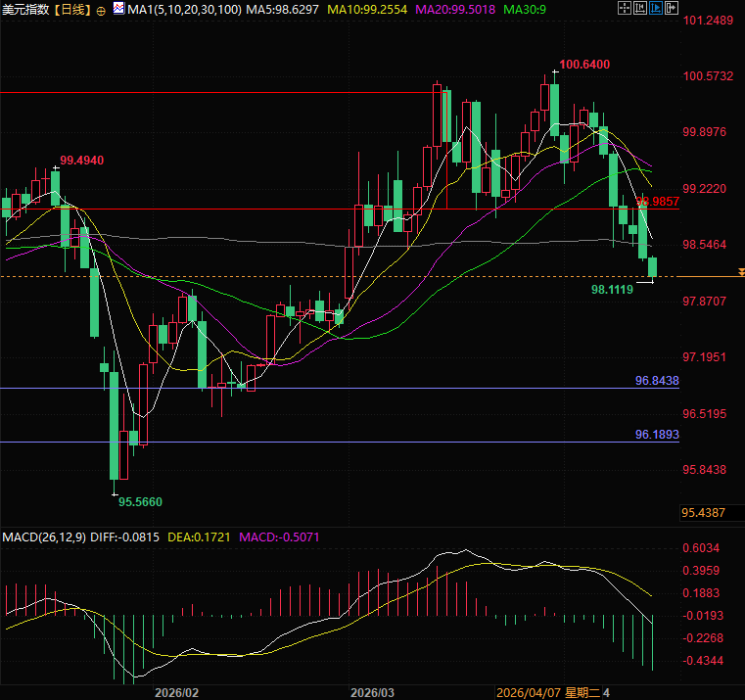Click the circled plus icon beside 日线
745x700 pixels.
(x=101, y=10)
